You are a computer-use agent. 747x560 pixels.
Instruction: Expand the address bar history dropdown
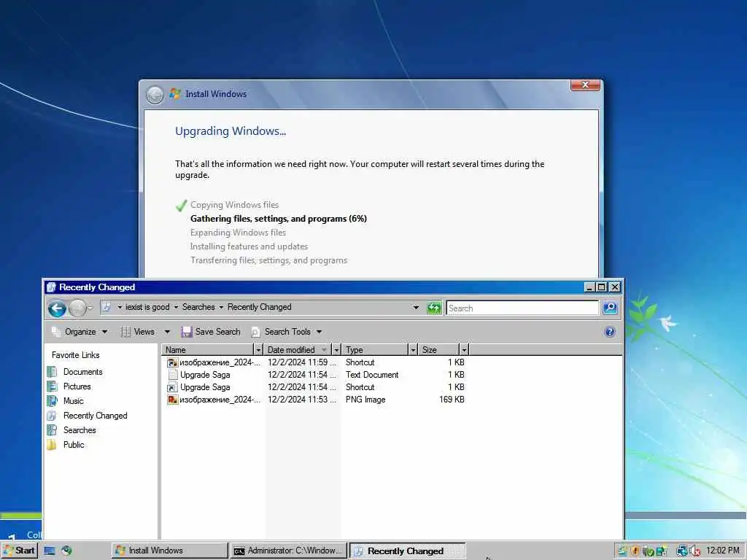(416, 308)
